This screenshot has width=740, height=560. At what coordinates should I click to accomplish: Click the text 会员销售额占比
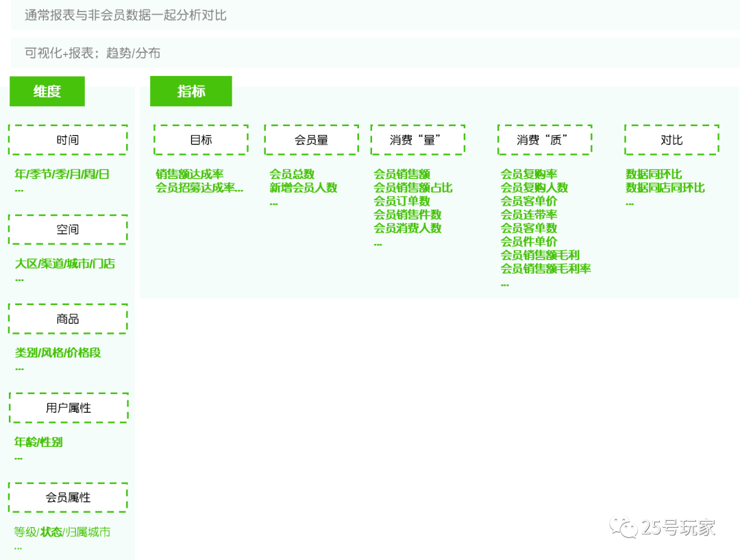pyautogui.click(x=413, y=187)
